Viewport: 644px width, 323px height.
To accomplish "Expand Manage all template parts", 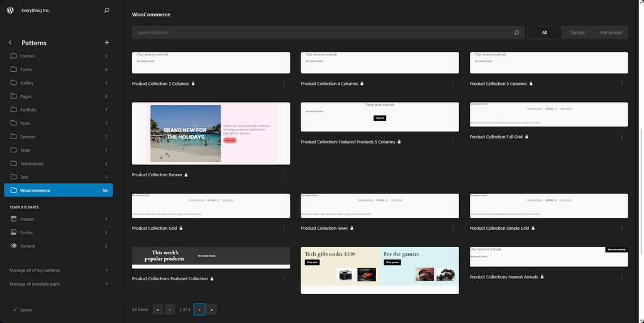I will point(58,284).
